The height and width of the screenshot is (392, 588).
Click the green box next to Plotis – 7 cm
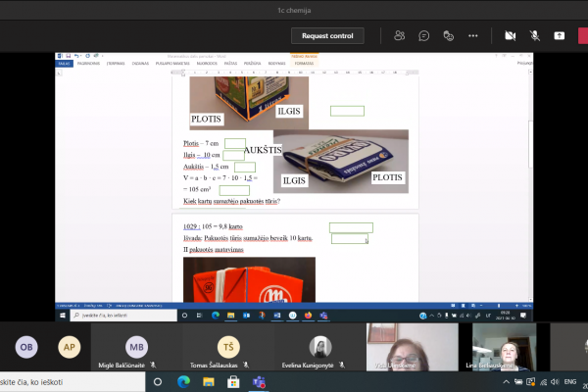click(235, 143)
